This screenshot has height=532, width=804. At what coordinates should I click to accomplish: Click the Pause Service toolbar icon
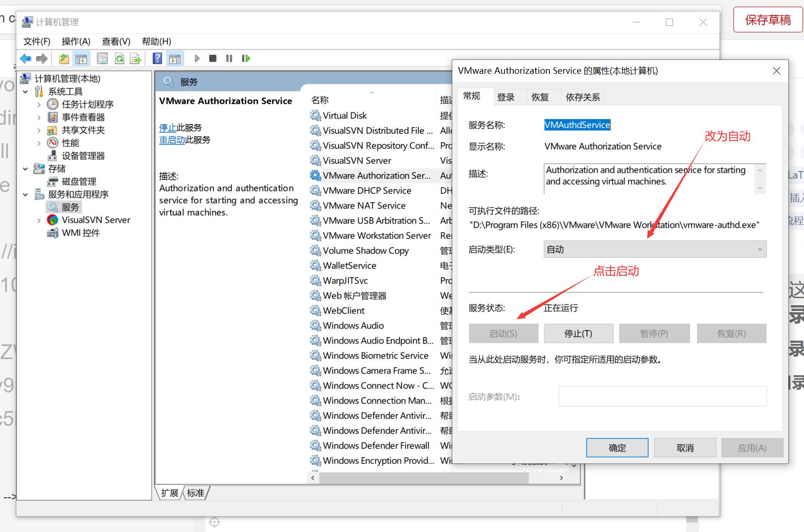pos(229,59)
